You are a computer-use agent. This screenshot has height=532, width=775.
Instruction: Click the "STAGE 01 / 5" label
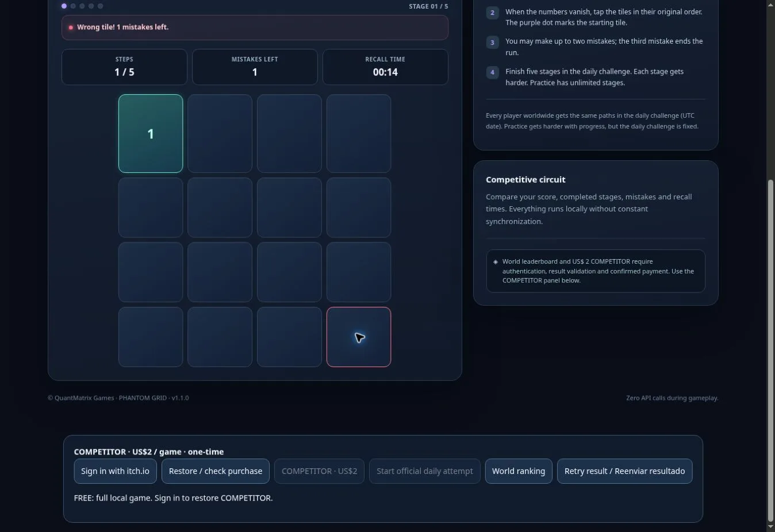pyautogui.click(x=428, y=6)
